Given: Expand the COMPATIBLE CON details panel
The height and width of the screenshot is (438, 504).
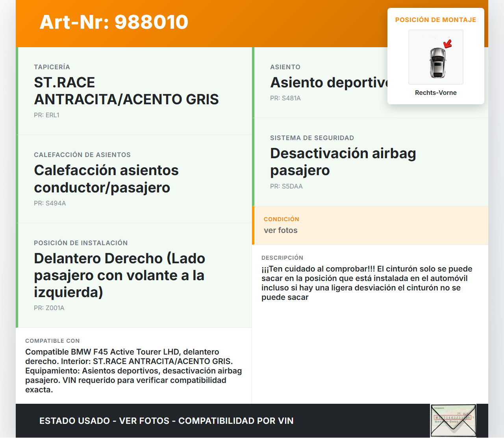Looking at the screenshot, I should coord(52,341).
